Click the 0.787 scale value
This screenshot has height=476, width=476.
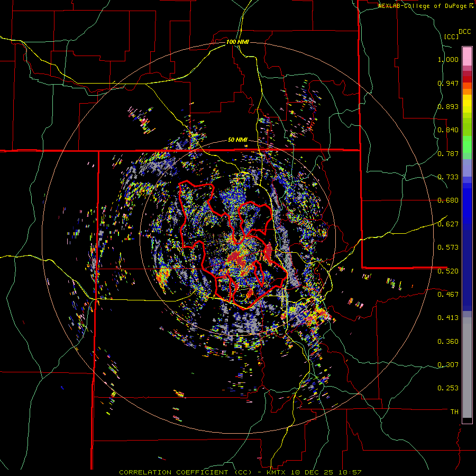pyautogui.click(x=448, y=153)
